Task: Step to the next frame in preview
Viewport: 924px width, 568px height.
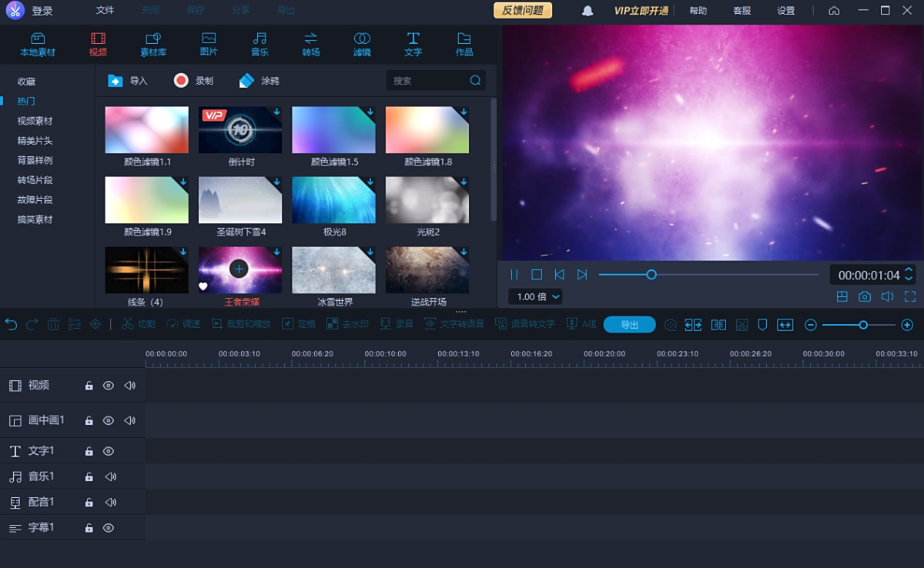Action: [582, 275]
